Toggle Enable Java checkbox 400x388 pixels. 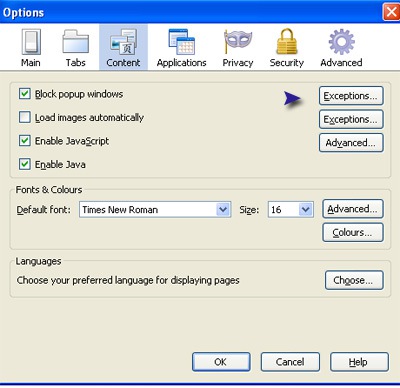(25, 164)
